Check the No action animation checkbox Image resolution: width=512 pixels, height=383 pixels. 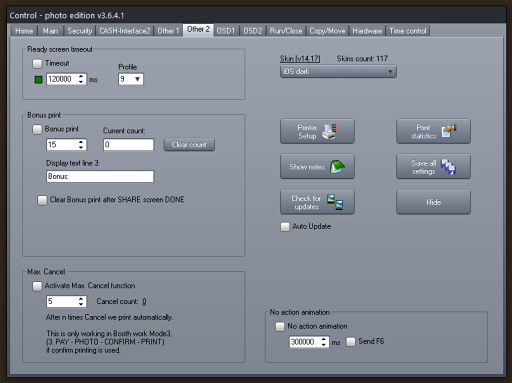[x=280, y=326]
